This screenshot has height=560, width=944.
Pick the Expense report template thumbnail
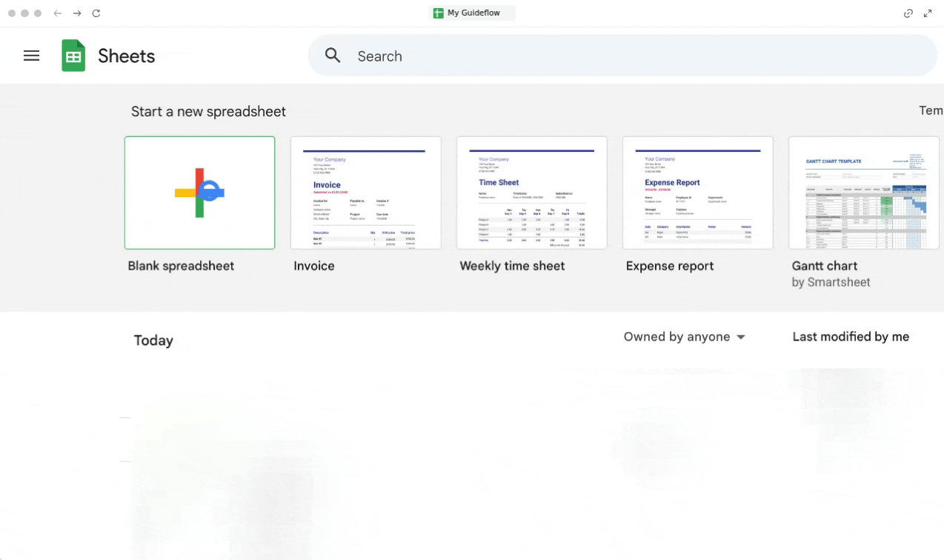pos(697,193)
